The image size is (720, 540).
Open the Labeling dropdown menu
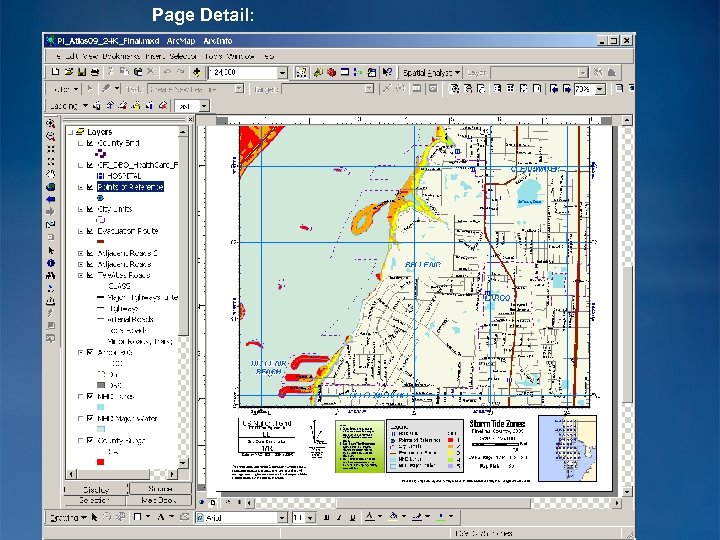tap(68, 106)
